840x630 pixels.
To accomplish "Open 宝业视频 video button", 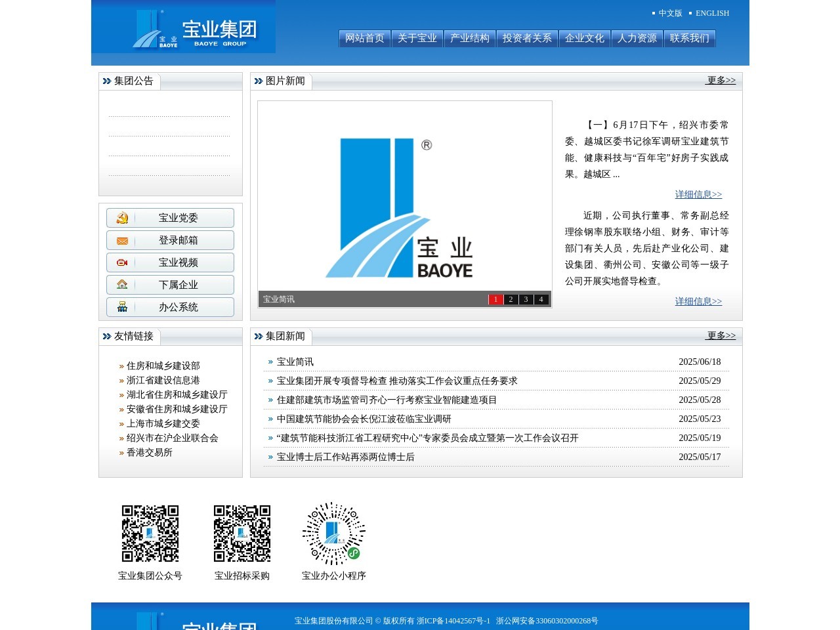I will coord(170,262).
